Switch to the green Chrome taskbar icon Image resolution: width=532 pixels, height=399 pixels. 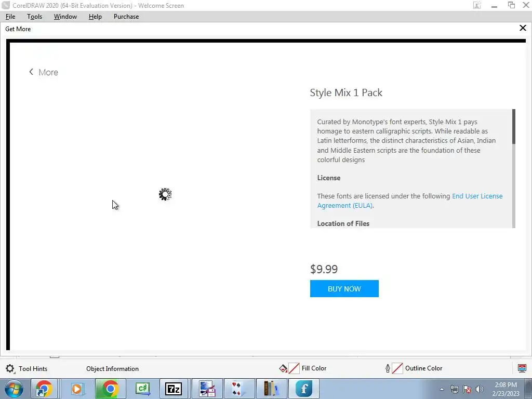pyautogui.click(x=110, y=389)
